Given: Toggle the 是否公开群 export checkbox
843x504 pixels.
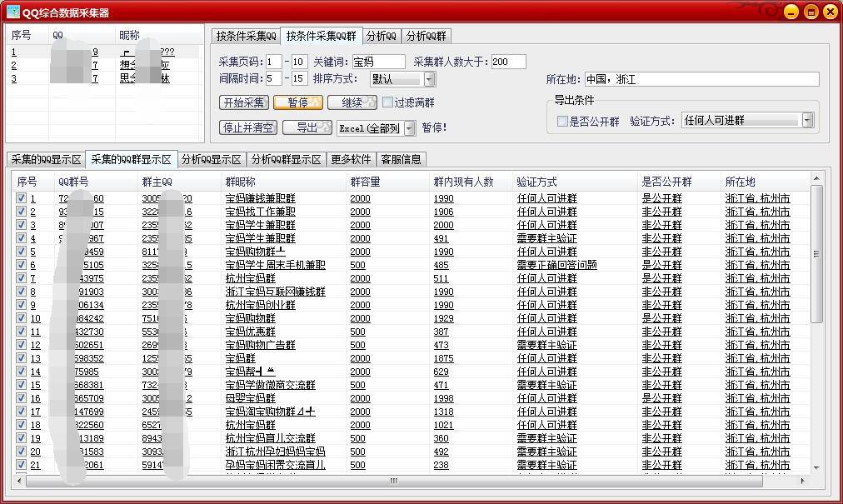Looking at the screenshot, I should coord(562,121).
